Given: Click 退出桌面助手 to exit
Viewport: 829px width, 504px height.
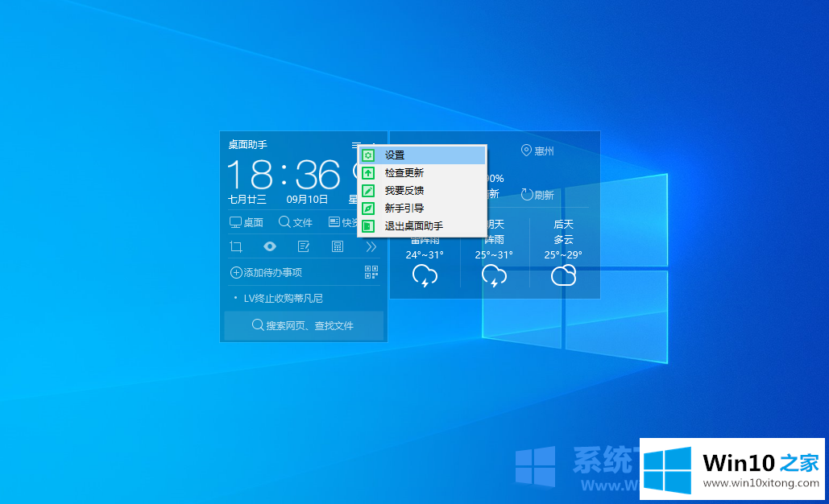Looking at the screenshot, I should click(x=422, y=226).
